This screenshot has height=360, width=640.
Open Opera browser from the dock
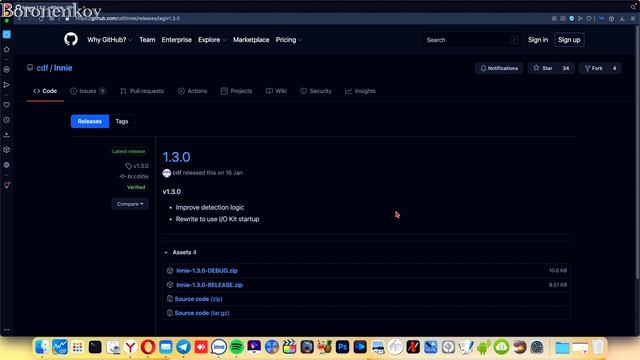tap(148, 347)
